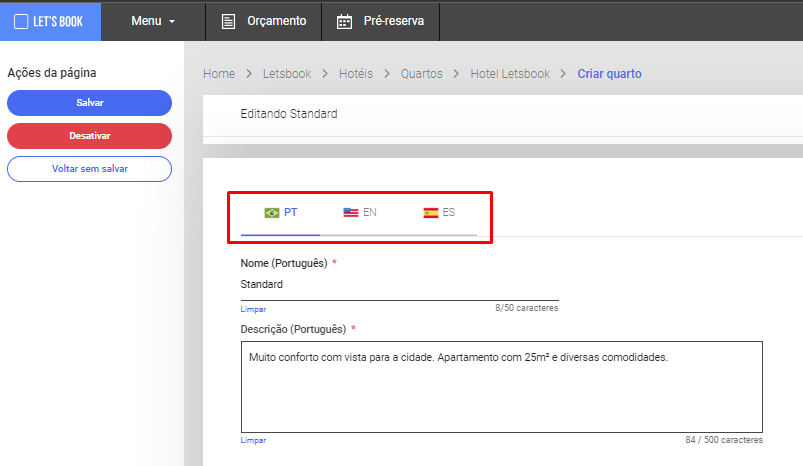
Task: Switch to the ES language tab
Action: [x=438, y=213]
